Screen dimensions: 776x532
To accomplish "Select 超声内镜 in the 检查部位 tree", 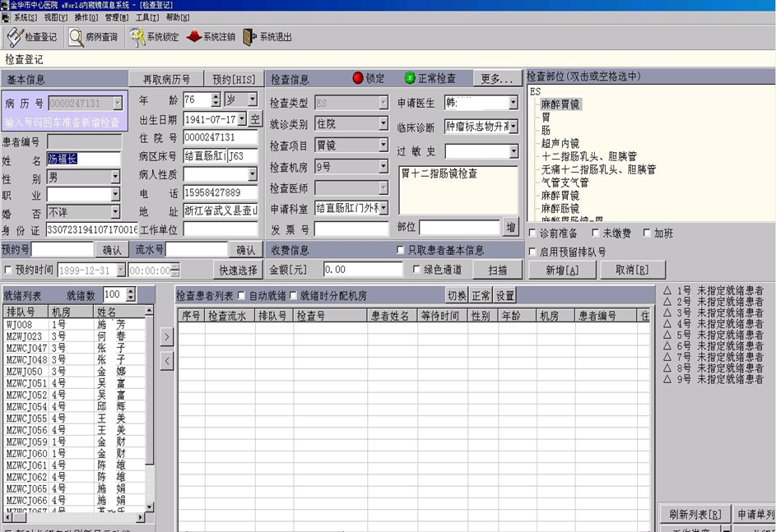I will tap(560, 143).
